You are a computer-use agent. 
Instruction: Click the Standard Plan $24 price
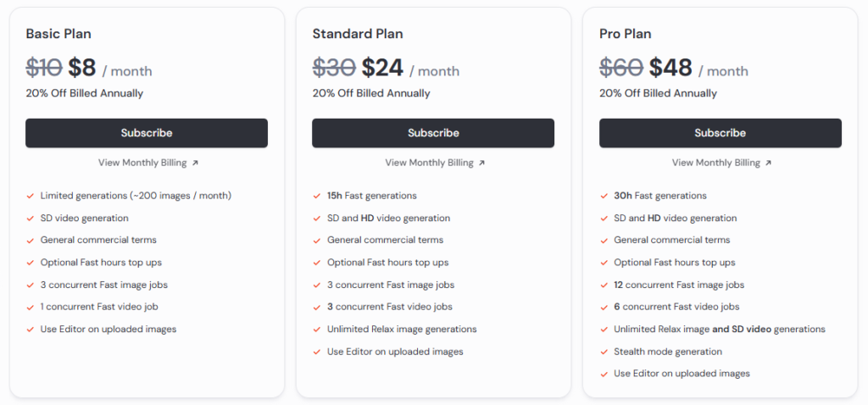pos(382,68)
